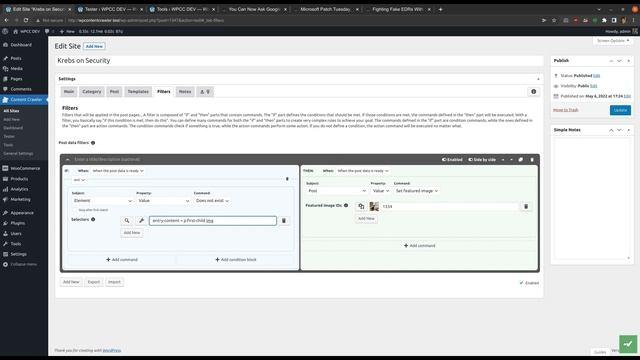640x360 pixels.
Task: Toggle the Enabled checkbox below filters
Action: 521,282
